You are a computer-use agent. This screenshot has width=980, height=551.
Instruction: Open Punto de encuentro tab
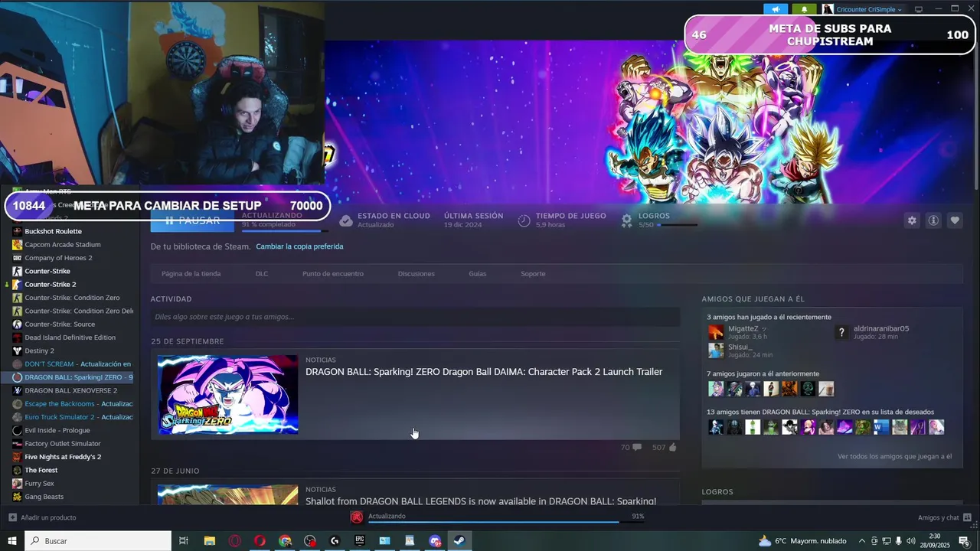tap(332, 274)
